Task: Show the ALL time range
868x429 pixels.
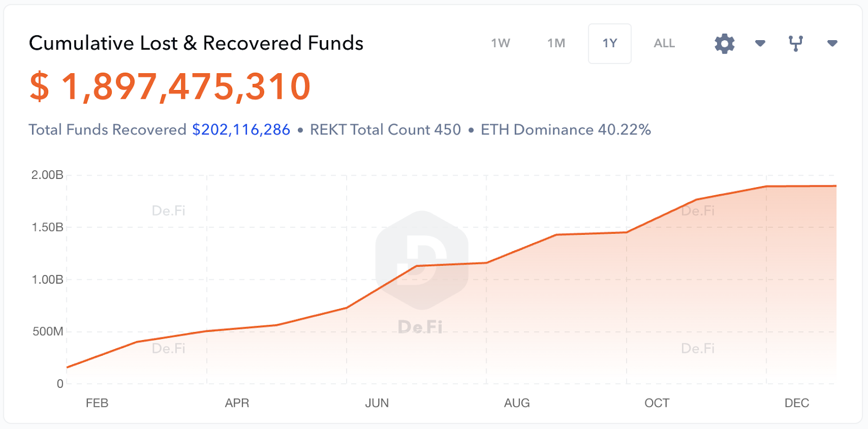Action: 664,43
